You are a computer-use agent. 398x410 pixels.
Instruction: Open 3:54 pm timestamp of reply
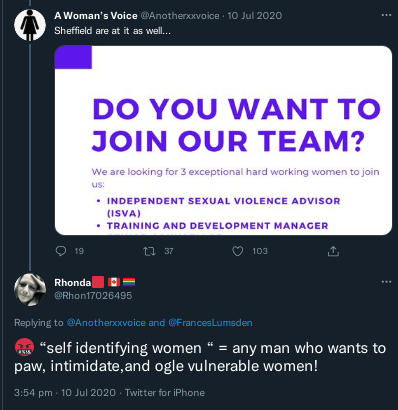(33, 393)
